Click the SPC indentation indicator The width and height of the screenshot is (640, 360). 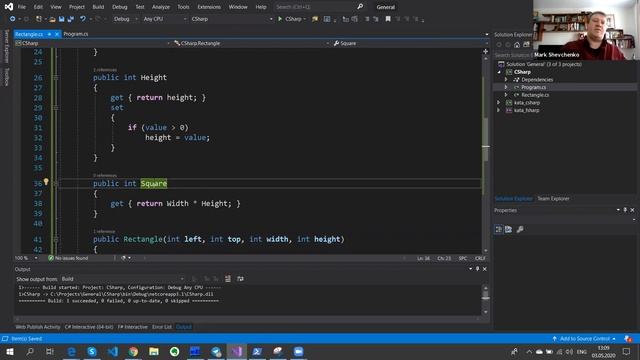463,258
